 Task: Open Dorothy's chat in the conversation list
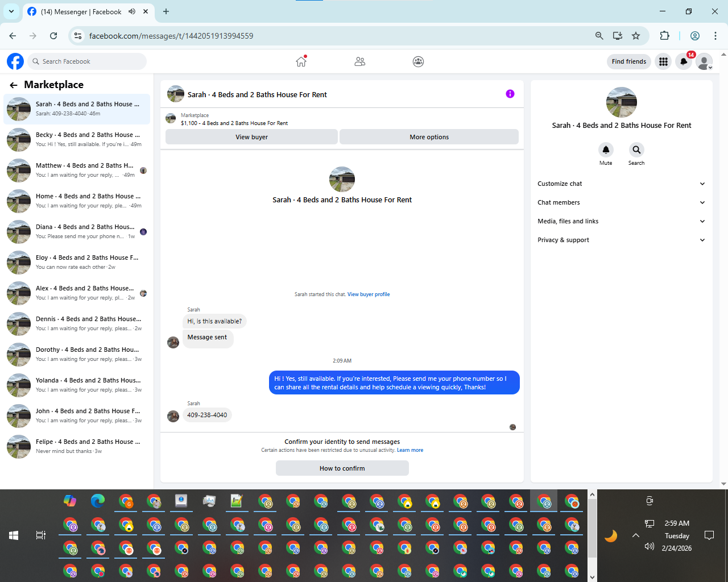click(x=77, y=354)
